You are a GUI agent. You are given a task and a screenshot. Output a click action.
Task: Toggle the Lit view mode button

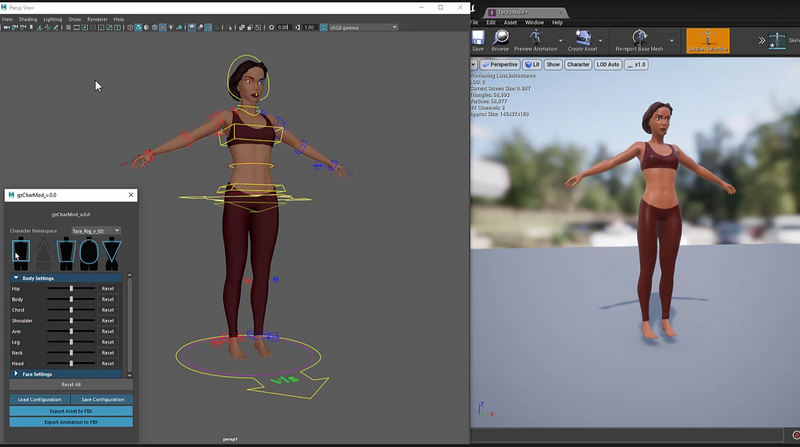click(x=532, y=64)
